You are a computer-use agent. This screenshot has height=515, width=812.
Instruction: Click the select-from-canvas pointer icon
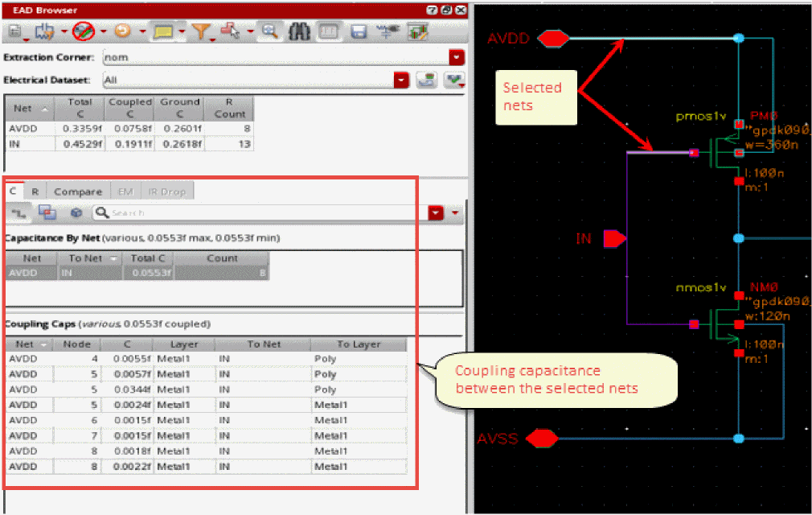(230, 31)
